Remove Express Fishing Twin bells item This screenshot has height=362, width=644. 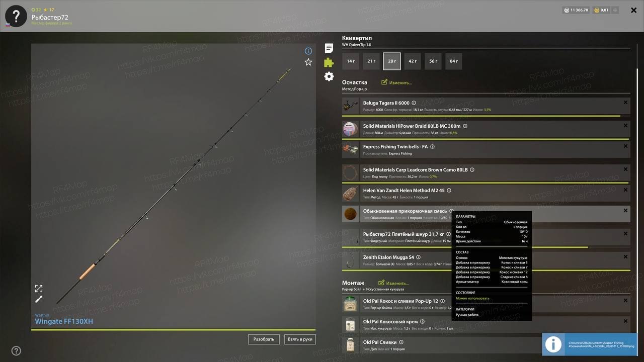(625, 146)
